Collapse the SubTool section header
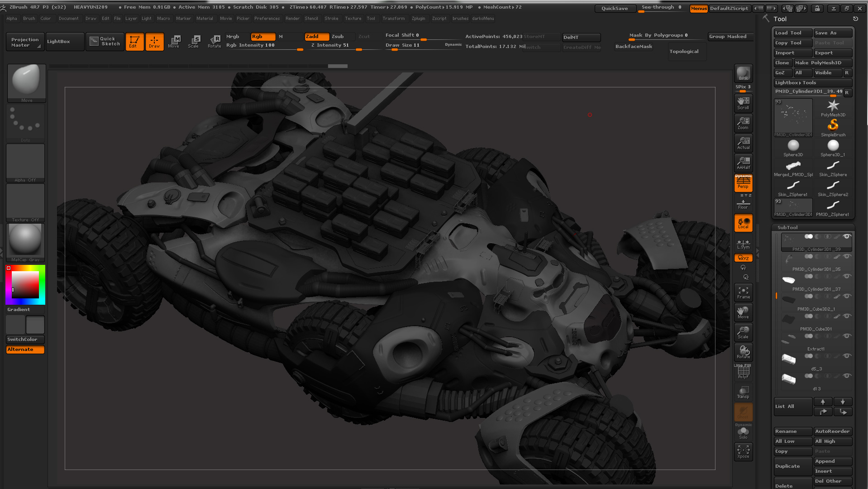Screen dimensions: 868x489 coord(787,227)
